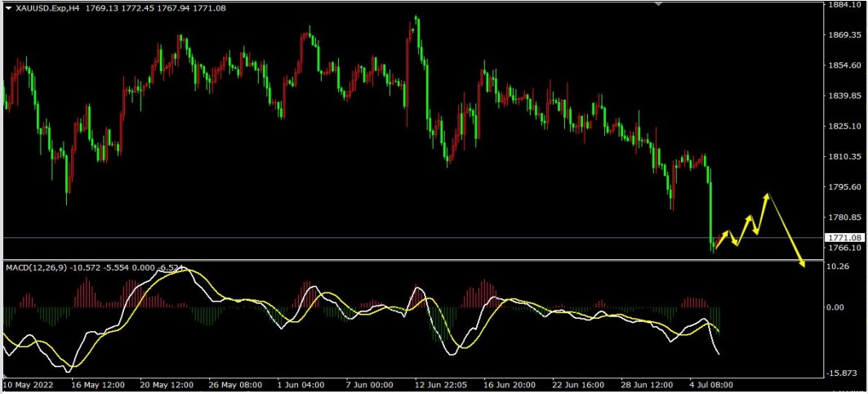Click the 28 Jun 12:00 time label
This screenshot has height=394, width=868.
click(648, 384)
